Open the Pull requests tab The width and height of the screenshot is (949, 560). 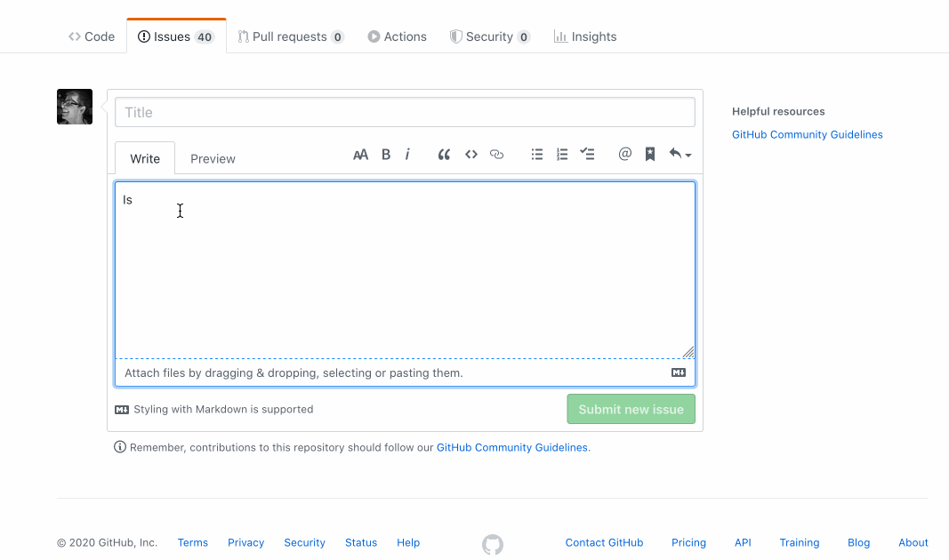(x=291, y=36)
